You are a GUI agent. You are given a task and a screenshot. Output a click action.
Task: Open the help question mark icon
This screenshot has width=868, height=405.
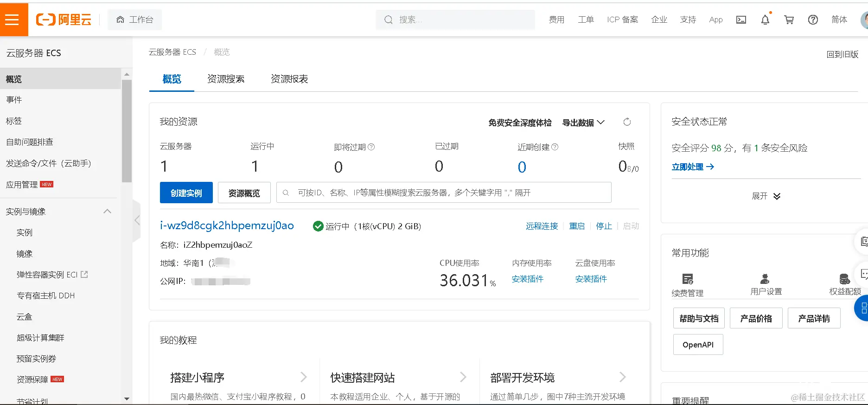point(813,19)
